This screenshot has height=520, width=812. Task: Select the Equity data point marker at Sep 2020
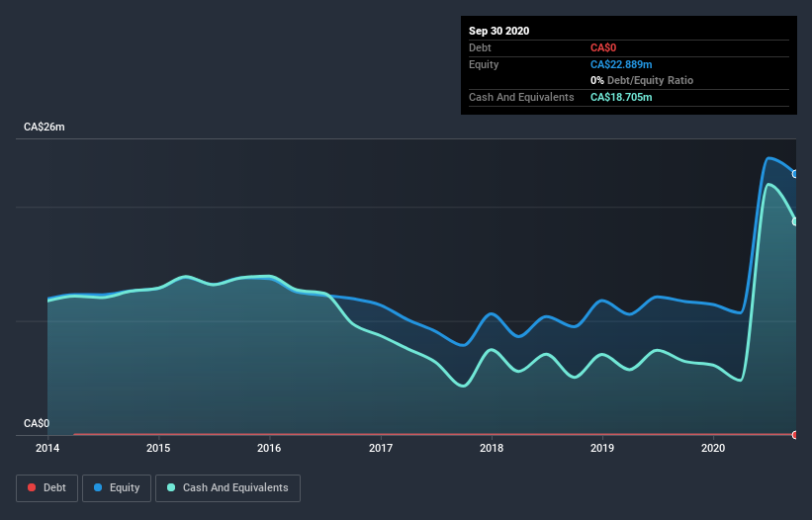(795, 174)
